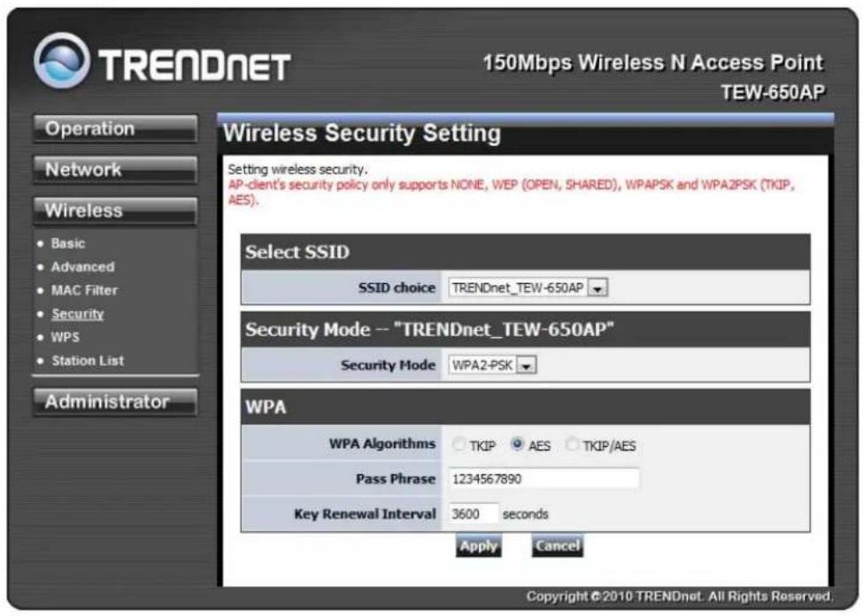
Task: Click the red AP-client security policy note
Action: 512,192
